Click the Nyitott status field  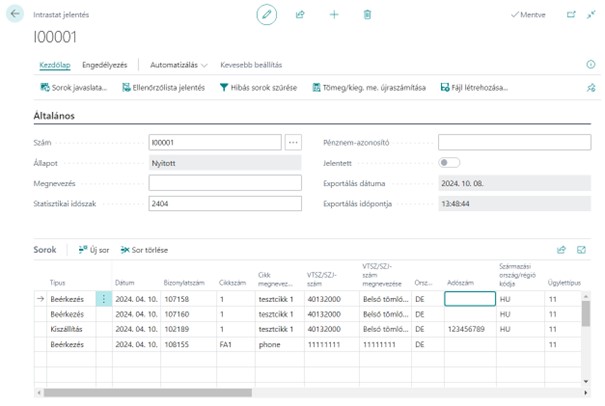(225, 163)
